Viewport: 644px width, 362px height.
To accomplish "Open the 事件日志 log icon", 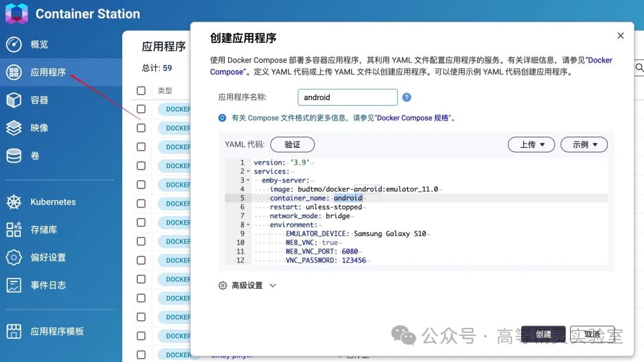I will [14, 285].
